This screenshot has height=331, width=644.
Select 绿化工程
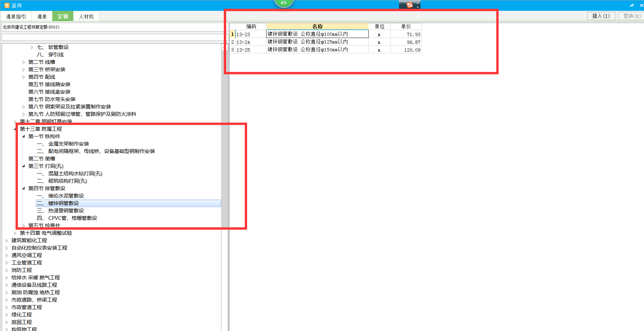click(x=22, y=315)
